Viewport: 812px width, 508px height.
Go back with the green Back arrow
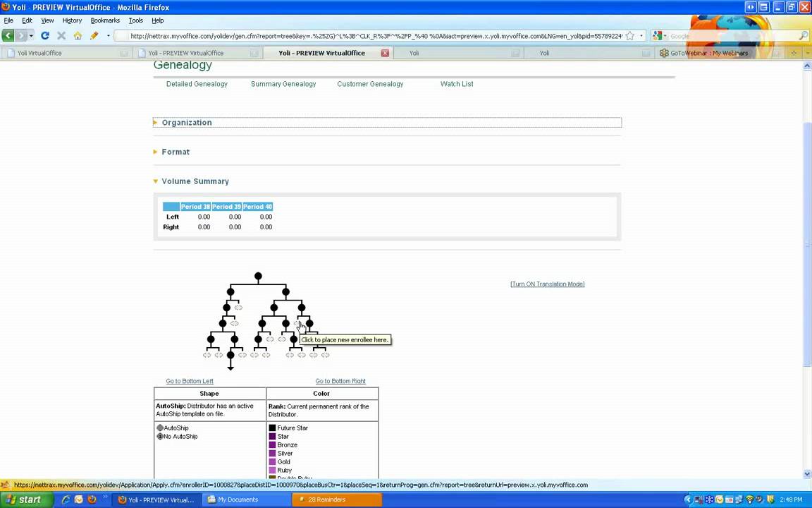pyautogui.click(x=8, y=36)
